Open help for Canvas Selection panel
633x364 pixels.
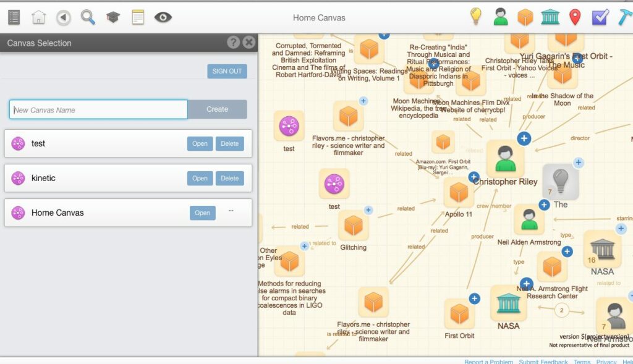233,43
